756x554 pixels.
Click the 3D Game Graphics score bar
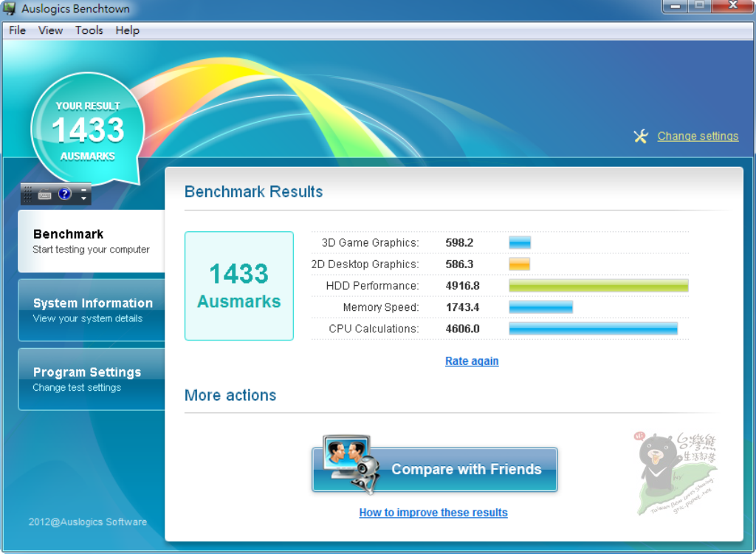(520, 242)
